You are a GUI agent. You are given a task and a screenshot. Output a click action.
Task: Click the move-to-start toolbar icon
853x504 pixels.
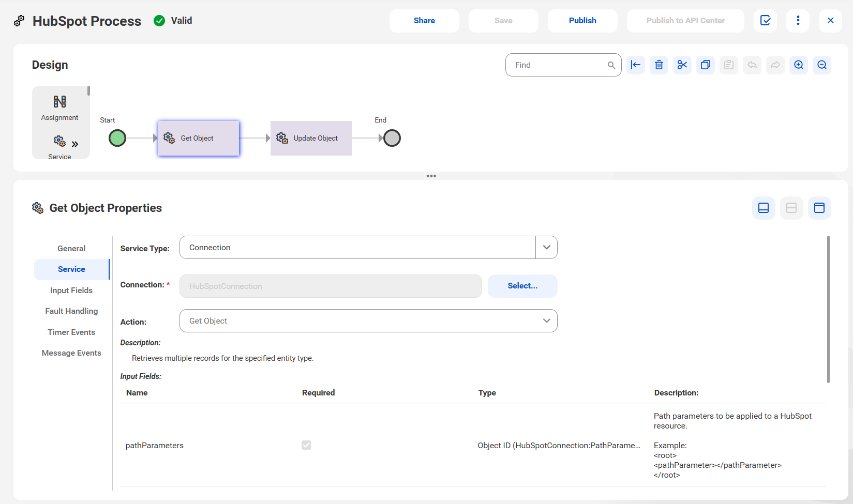point(636,65)
